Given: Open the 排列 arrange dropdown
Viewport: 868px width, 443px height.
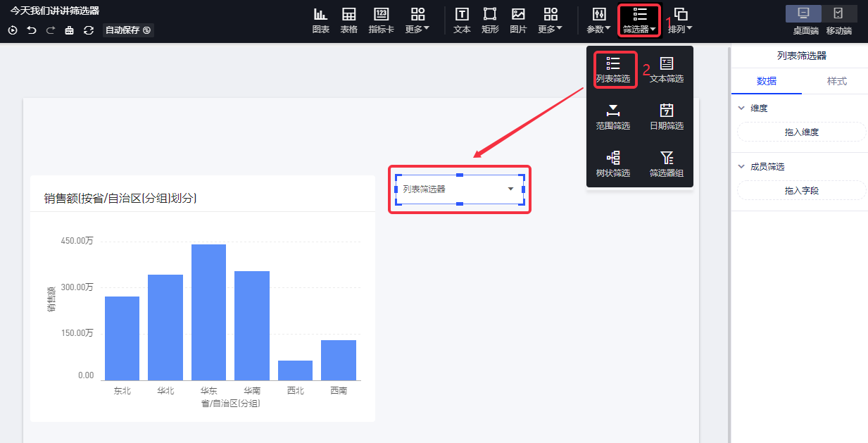Looking at the screenshot, I should (680, 20).
